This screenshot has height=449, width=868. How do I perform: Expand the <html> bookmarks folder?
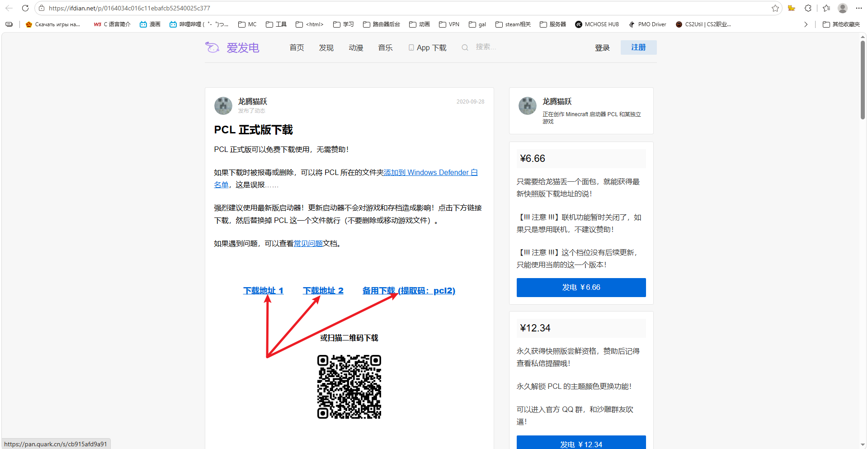[x=310, y=24]
